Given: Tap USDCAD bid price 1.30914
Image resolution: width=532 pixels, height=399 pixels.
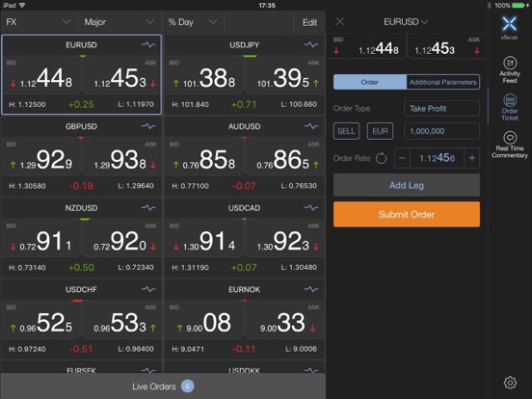Looking at the screenshot, I should [x=204, y=238].
